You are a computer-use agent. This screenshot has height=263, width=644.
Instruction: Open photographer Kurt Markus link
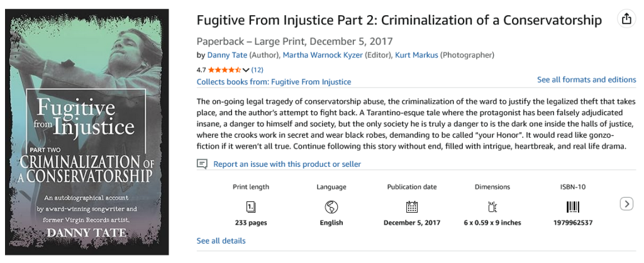416,55
